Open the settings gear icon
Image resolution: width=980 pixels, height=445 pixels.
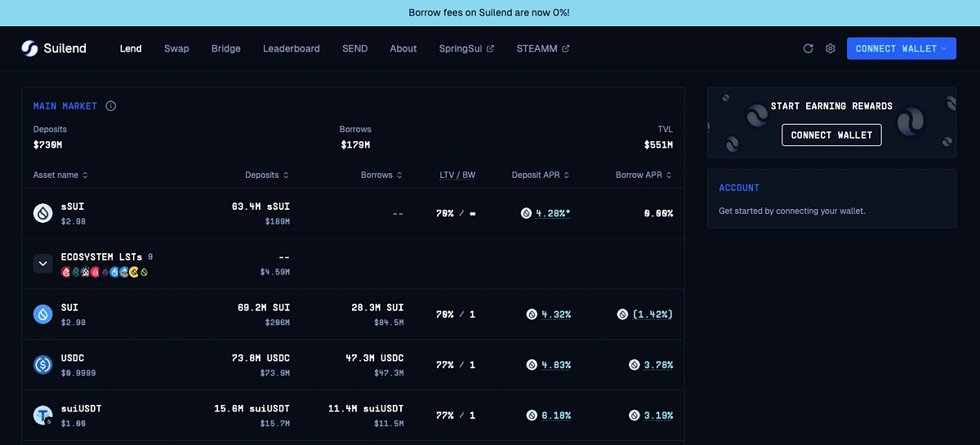tap(831, 49)
